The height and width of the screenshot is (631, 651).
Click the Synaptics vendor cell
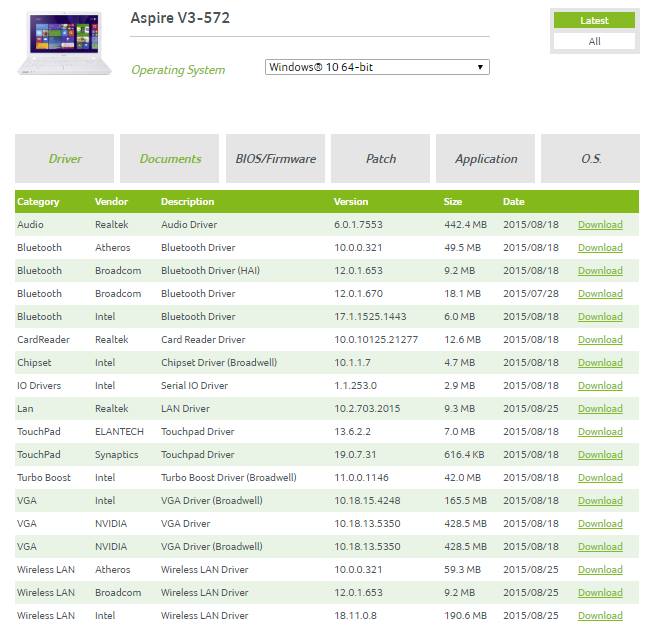(x=117, y=455)
